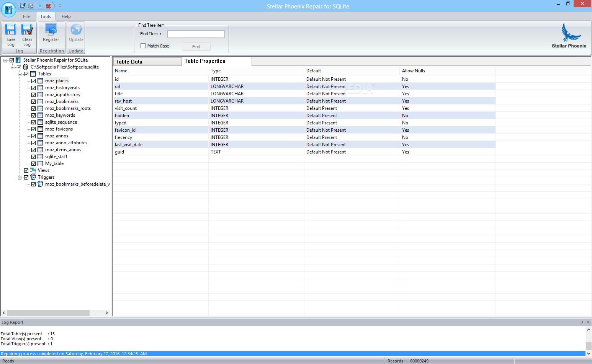Click the Type column header
The height and width of the screenshot is (364, 592).
pyautogui.click(x=257, y=71)
